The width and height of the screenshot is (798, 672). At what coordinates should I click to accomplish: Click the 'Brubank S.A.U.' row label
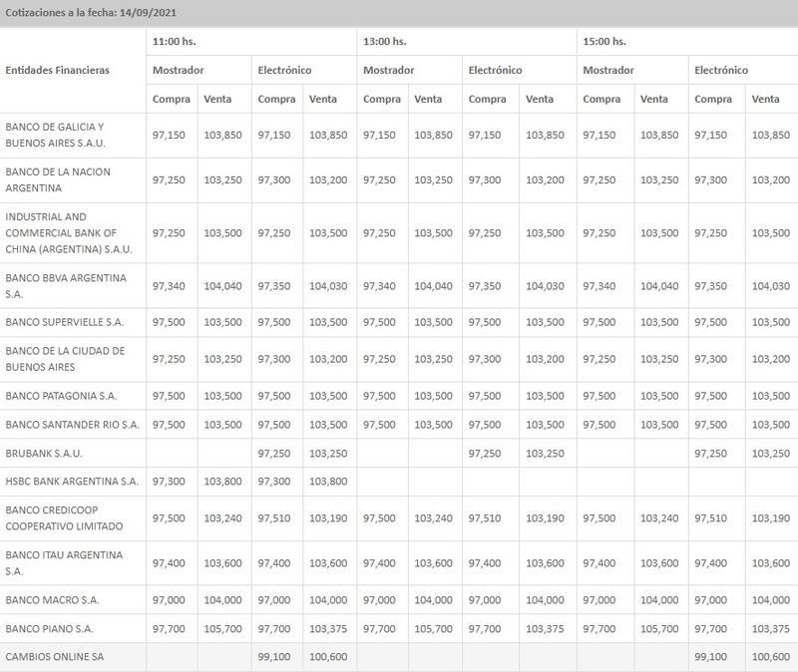[44, 453]
